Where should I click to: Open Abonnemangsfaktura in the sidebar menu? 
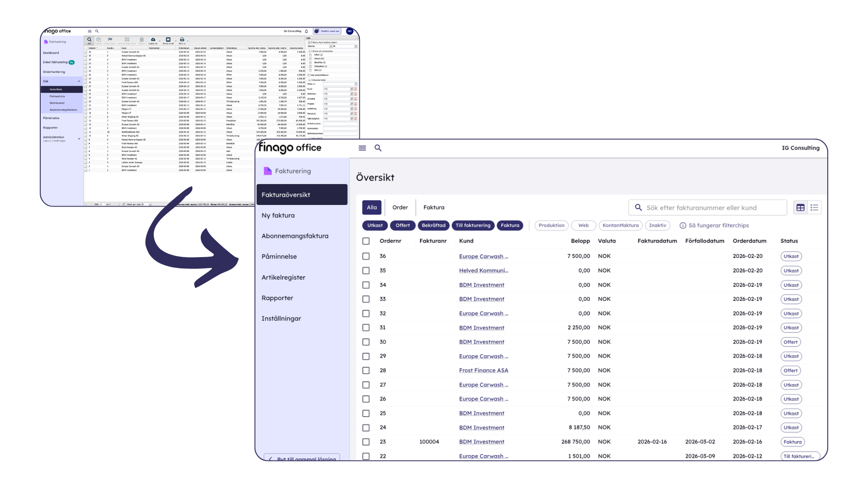295,236
